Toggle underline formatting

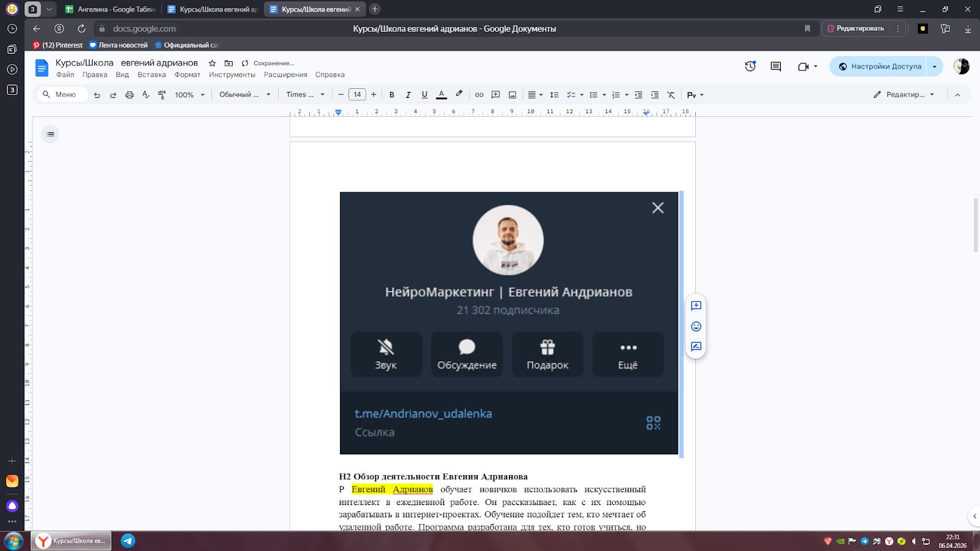coord(424,95)
